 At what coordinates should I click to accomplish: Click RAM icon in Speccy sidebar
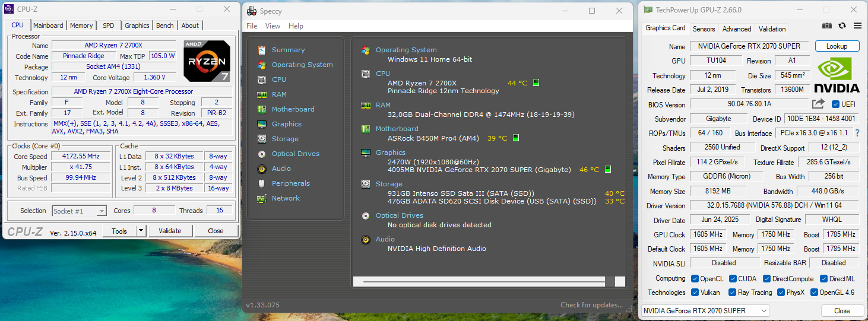(x=261, y=94)
